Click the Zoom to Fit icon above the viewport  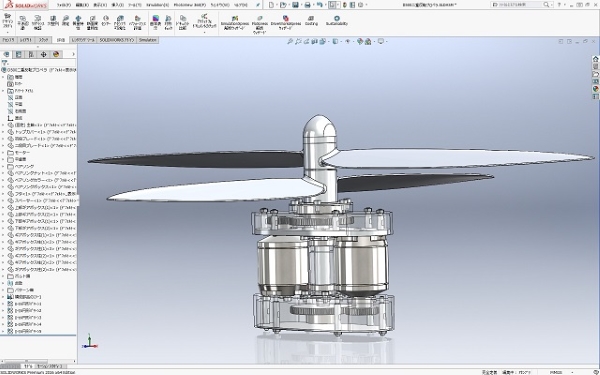(x=290, y=41)
